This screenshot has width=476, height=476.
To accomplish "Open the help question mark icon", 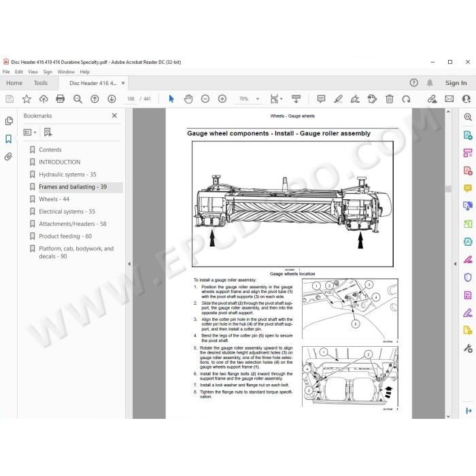I will tap(413, 82).
